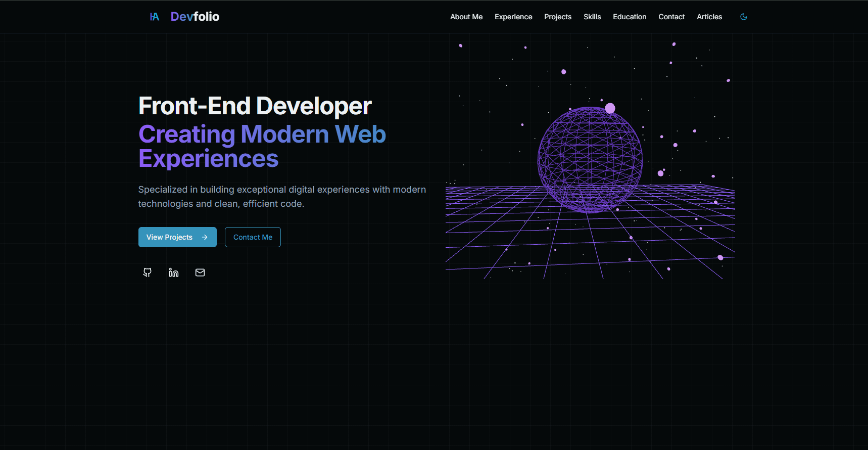Navigate to Projects in the navbar
The height and width of the screenshot is (450, 868).
(x=558, y=17)
